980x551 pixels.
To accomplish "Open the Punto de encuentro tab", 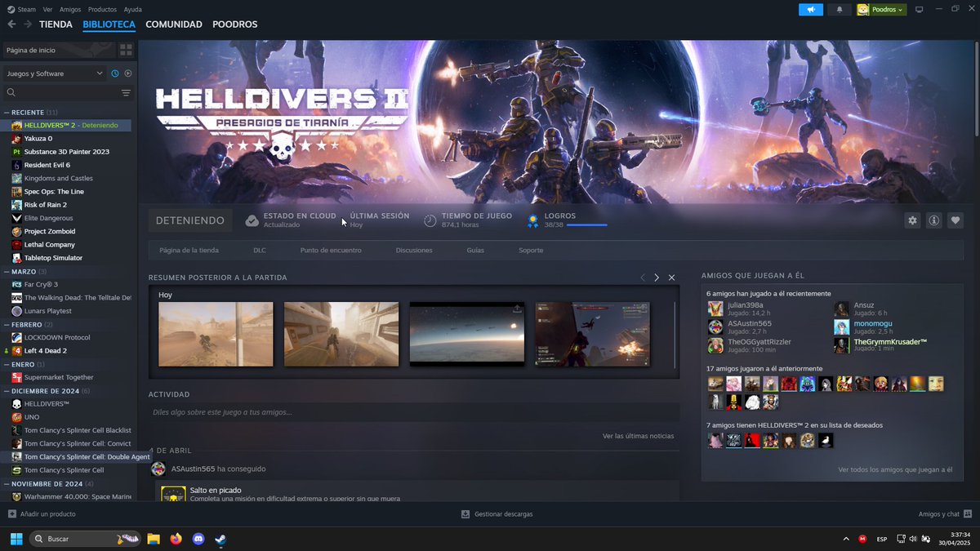I will point(331,251).
